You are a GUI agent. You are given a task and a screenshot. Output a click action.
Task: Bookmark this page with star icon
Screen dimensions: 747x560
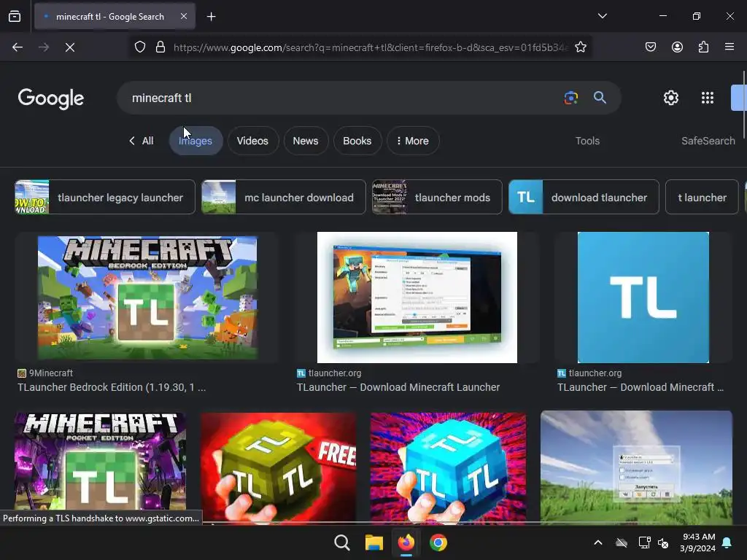pos(580,47)
